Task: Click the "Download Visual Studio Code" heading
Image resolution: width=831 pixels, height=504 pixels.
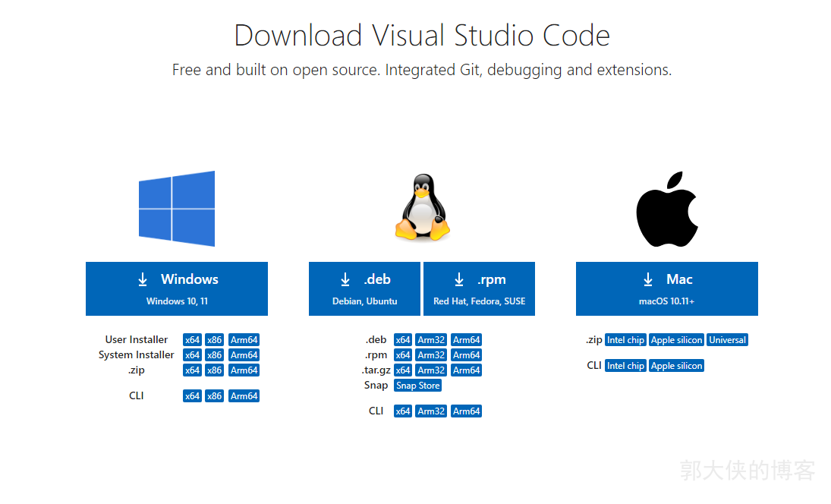Action: click(x=422, y=36)
